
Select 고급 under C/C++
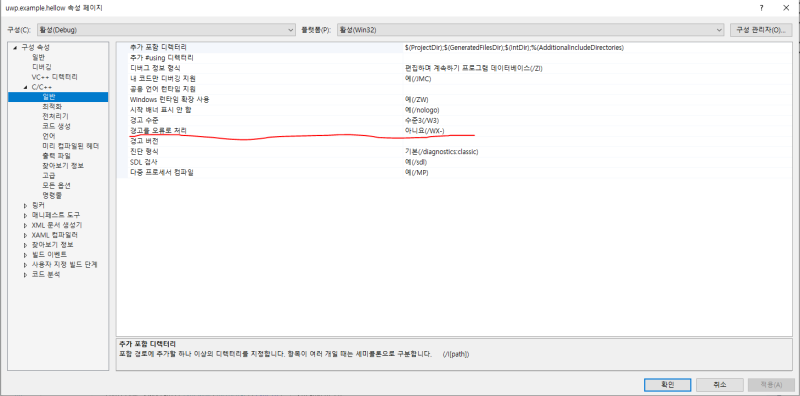[48, 176]
